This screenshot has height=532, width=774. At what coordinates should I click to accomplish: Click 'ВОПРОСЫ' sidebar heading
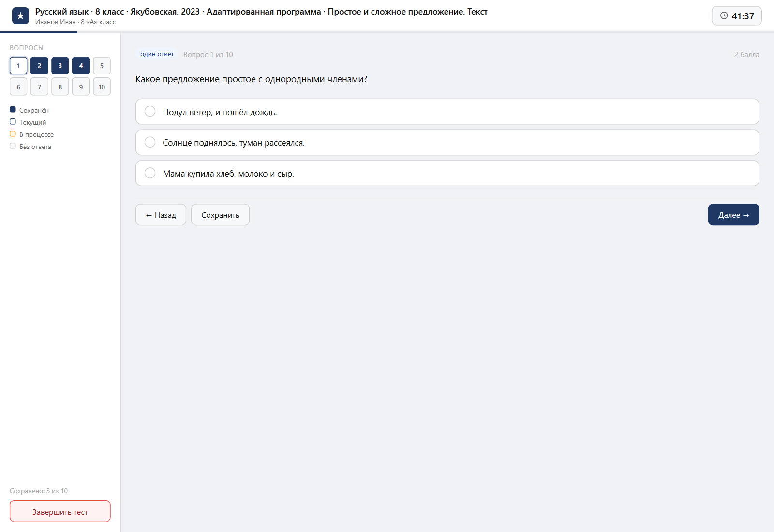pos(27,48)
